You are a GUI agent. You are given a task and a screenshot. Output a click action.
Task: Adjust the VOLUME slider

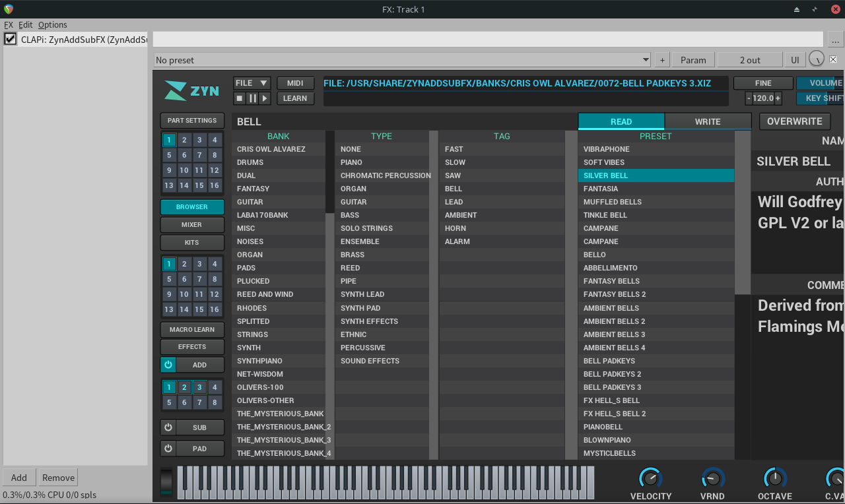(x=821, y=83)
